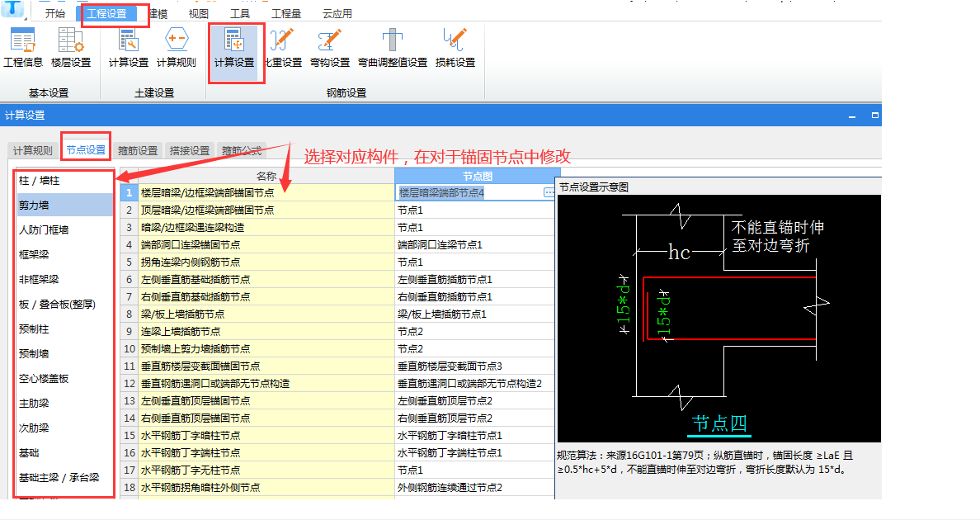Screen dimensions: 980x520
Task: Click 垂直筋遇洞口或端部无节点构造2 cell
Action: (474, 383)
